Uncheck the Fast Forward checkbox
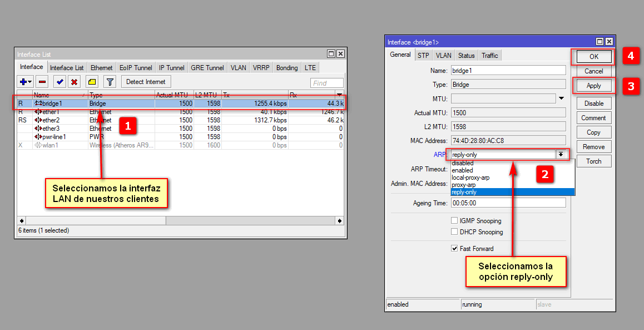 tap(454, 249)
